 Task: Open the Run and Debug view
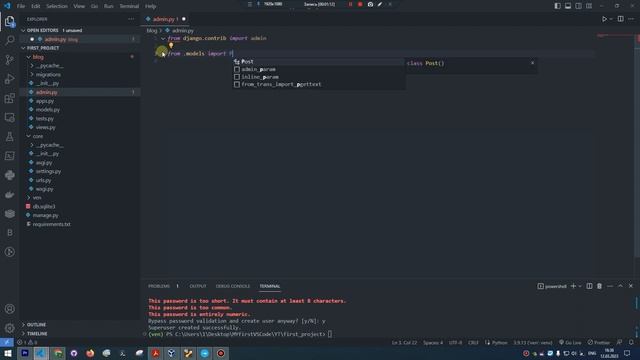click(x=9, y=79)
